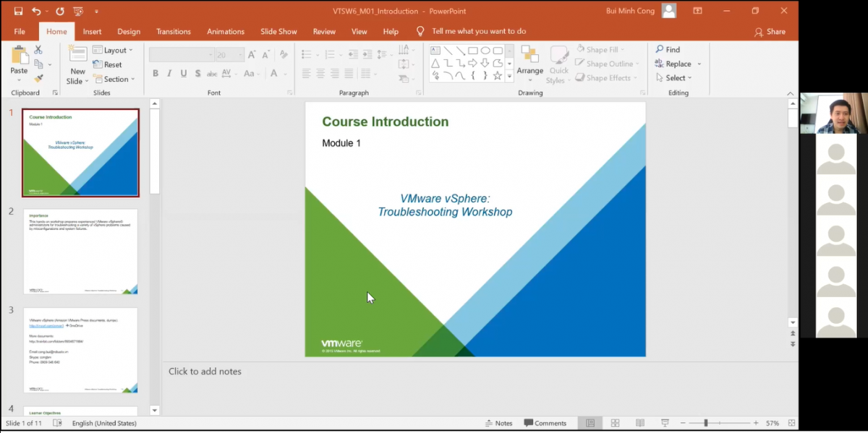The image size is (868, 433).
Task: Click the Quick Styles button
Action: 559,64
